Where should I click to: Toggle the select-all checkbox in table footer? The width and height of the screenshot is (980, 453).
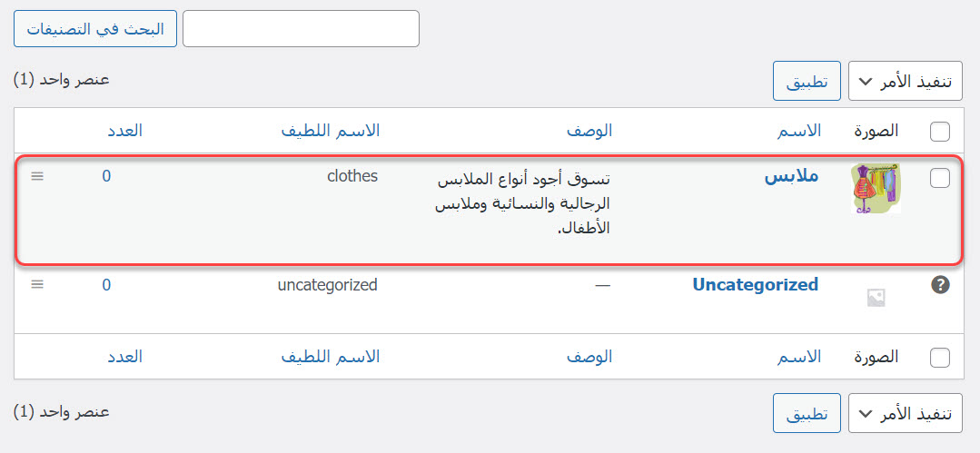point(940,358)
